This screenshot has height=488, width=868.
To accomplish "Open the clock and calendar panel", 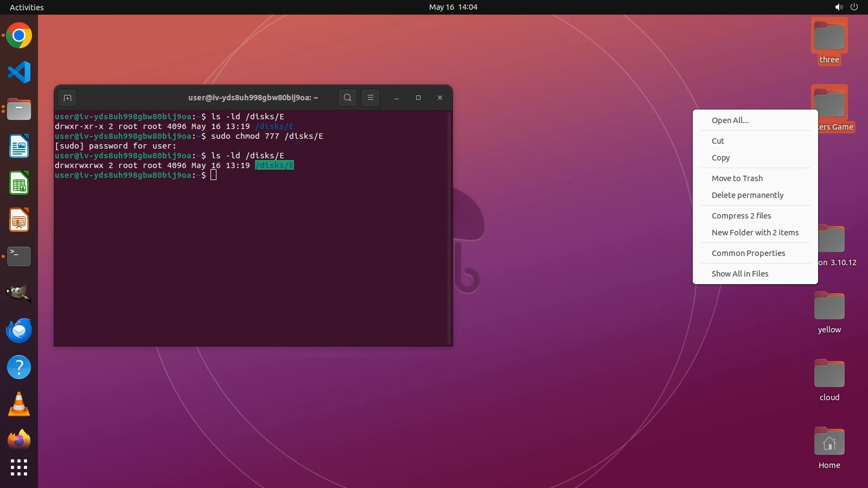I will [453, 7].
